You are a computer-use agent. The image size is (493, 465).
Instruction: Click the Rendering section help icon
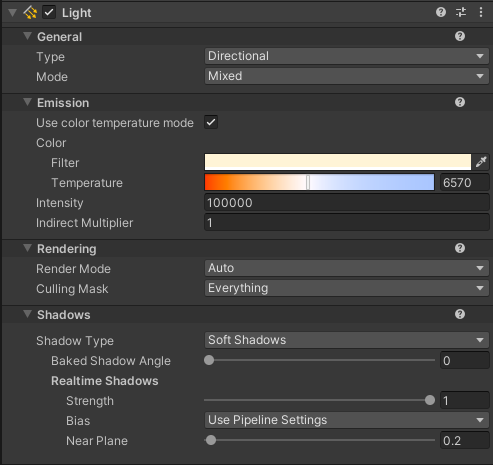(x=460, y=248)
